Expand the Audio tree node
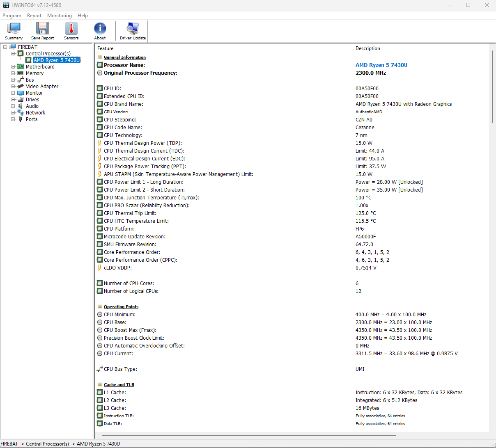Image resolution: width=496 pixels, height=448 pixels. tap(13, 106)
